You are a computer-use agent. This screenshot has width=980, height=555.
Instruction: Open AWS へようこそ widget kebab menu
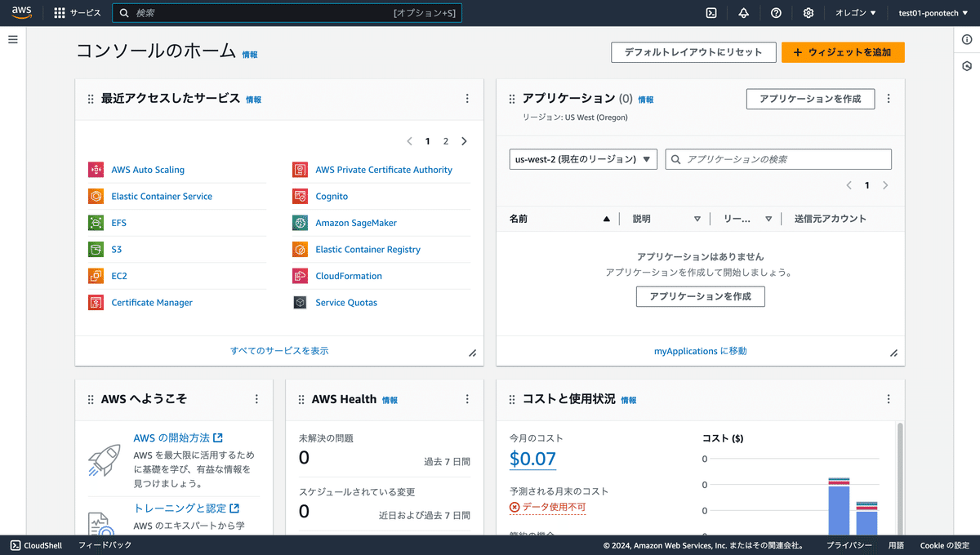(256, 399)
